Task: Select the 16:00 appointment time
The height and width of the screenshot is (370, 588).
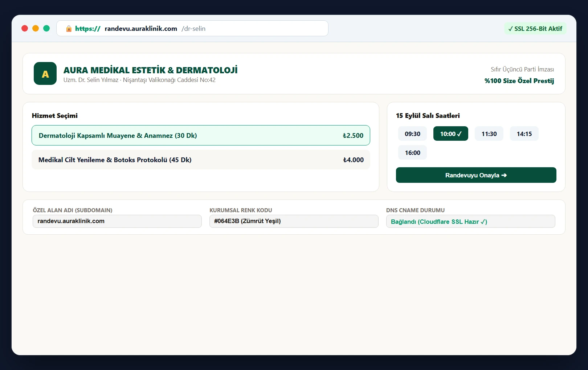Action: point(412,153)
